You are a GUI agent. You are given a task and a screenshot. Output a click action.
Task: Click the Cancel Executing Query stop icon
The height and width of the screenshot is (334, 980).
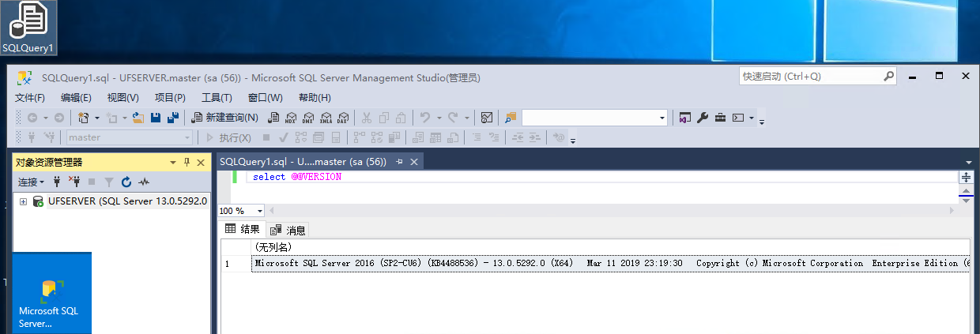coord(266,137)
